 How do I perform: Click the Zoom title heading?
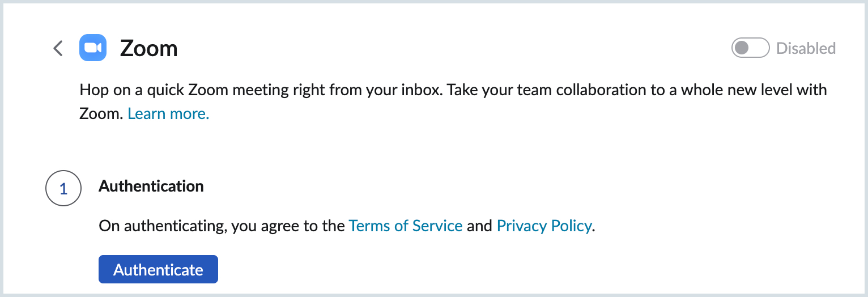pos(149,49)
